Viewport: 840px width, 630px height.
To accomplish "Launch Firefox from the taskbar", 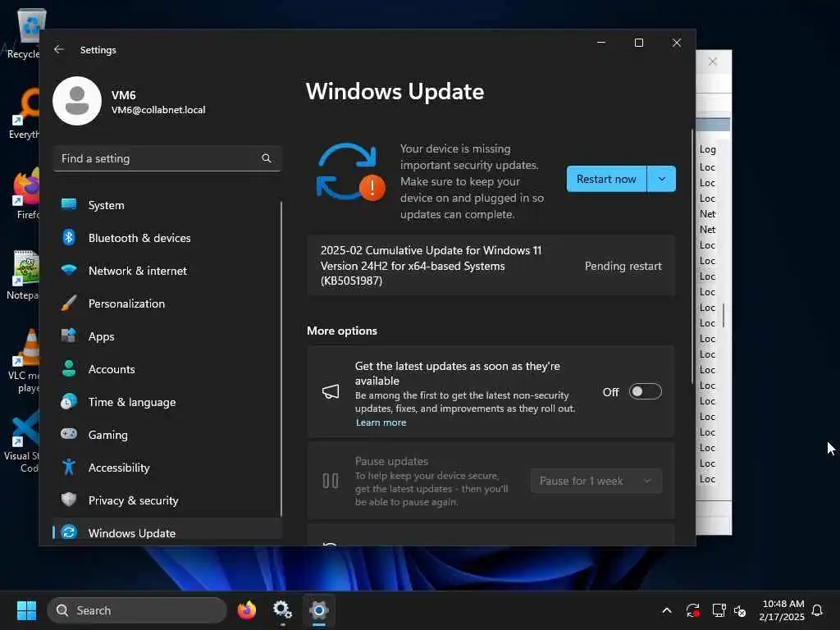I will click(247, 610).
